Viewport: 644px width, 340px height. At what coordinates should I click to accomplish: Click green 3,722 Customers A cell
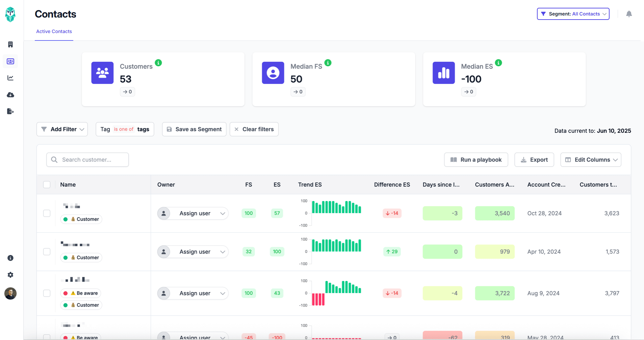coord(495,293)
